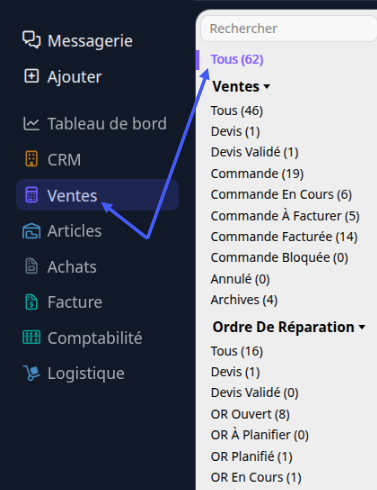
Task: Click the Articles warehouse icon
Action: 31,231
